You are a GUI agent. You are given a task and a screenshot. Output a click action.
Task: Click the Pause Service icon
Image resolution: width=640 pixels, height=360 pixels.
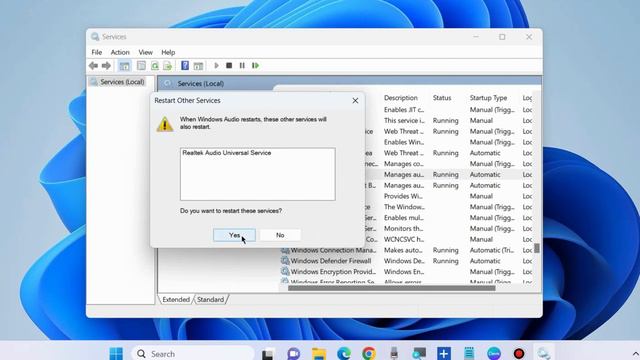coord(242,66)
